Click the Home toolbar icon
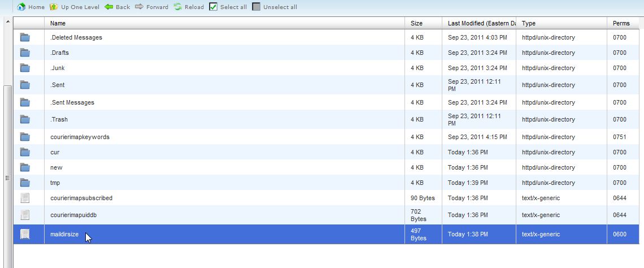This screenshot has width=644, height=268. click(x=21, y=7)
